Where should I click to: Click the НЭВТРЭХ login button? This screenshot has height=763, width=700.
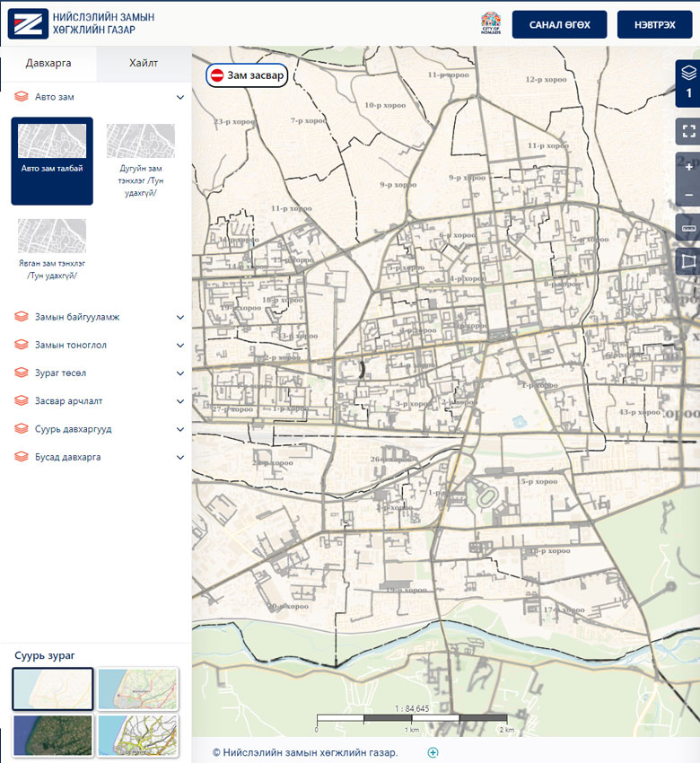(x=654, y=24)
